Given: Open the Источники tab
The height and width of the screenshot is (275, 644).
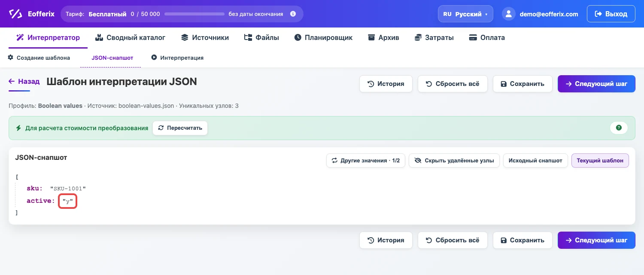Looking at the screenshot, I should point(205,37).
